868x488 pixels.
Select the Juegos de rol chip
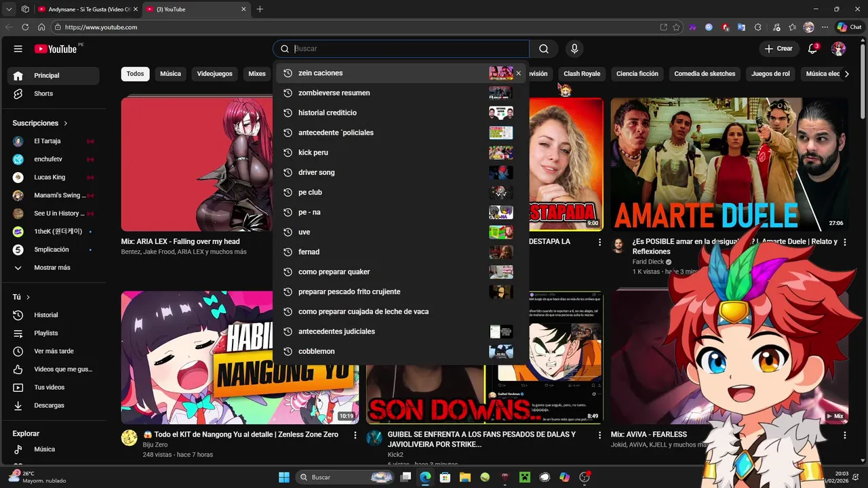[770, 74]
